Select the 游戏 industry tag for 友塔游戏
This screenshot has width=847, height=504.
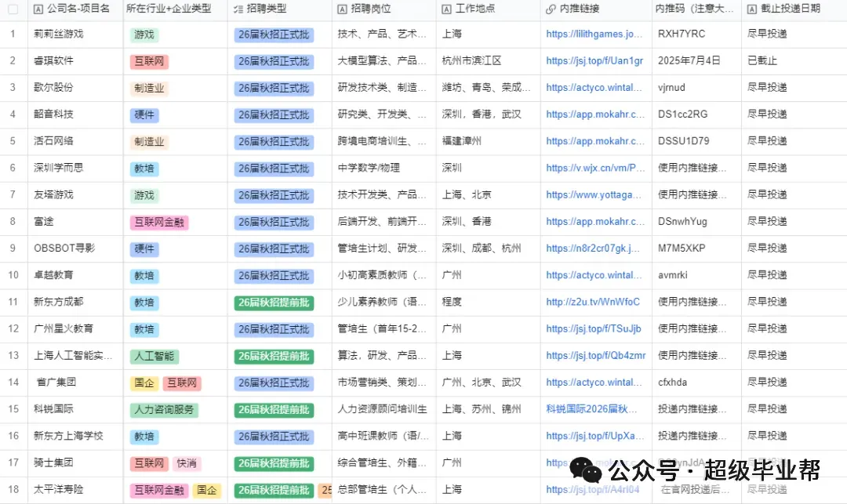(x=144, y=195)
